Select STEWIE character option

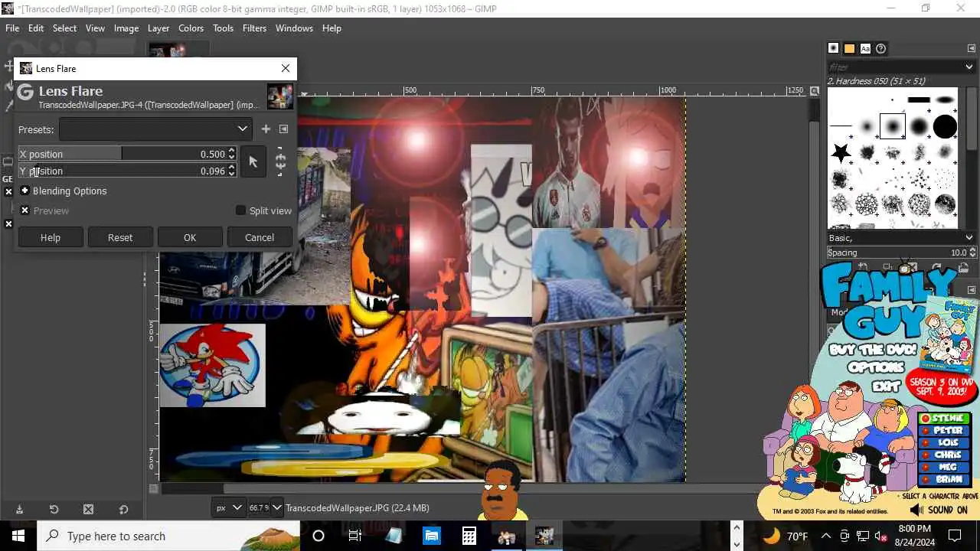point(946,419)
